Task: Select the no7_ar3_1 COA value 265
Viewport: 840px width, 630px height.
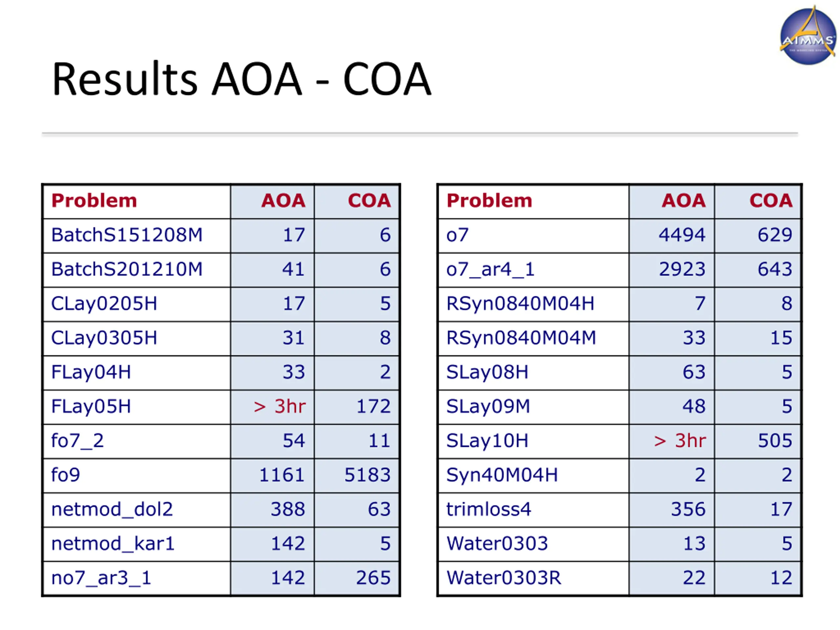Action: click(373, 578)
